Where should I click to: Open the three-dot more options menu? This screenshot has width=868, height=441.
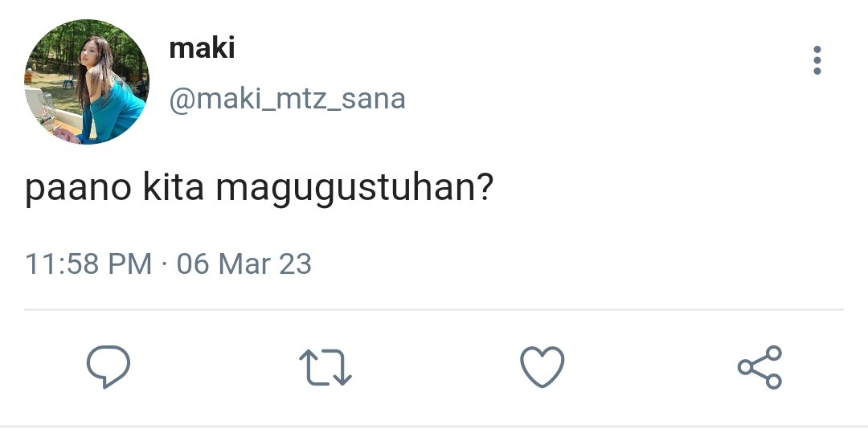(817, 60)
